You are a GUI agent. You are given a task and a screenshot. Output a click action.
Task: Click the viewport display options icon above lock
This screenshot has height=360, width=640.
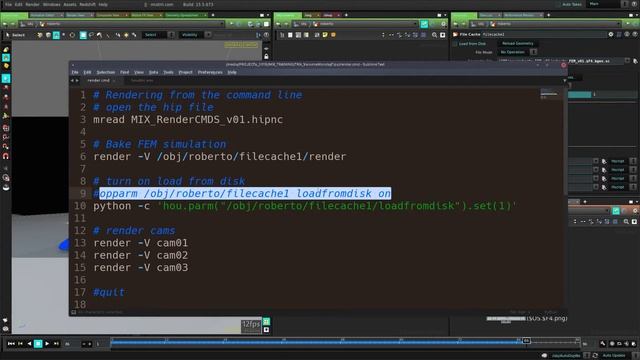click(266, 49)
